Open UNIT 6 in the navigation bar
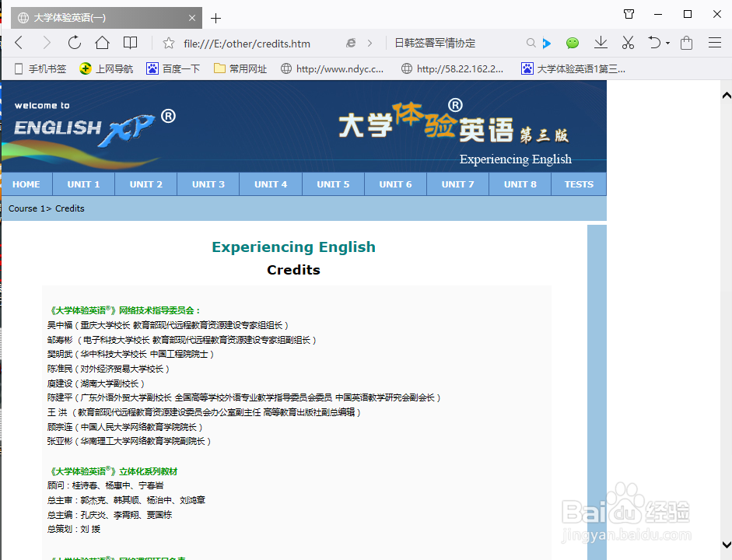The height and width of the screenshot is (560, 732). (395, 184)
